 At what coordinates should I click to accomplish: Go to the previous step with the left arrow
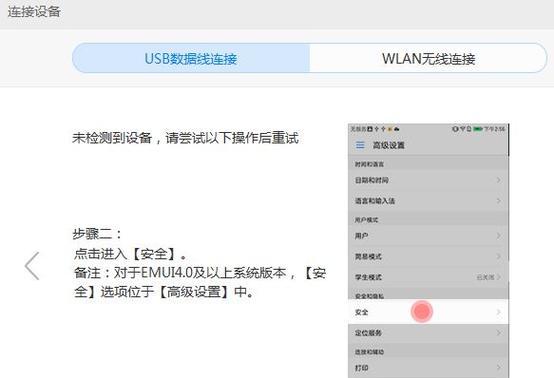[32, 266]
